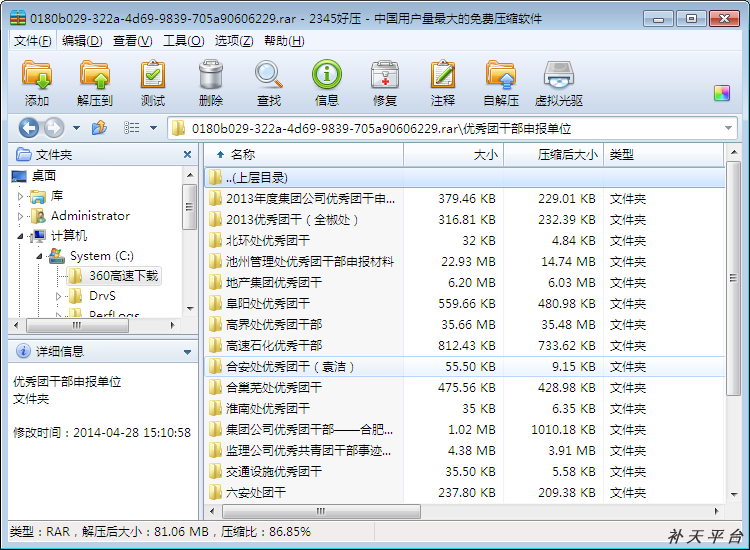Image resolution: width=750 pixels, height=550 pixels.
Task: Select folder 北环处优秀团干
Action: [465, 241]
